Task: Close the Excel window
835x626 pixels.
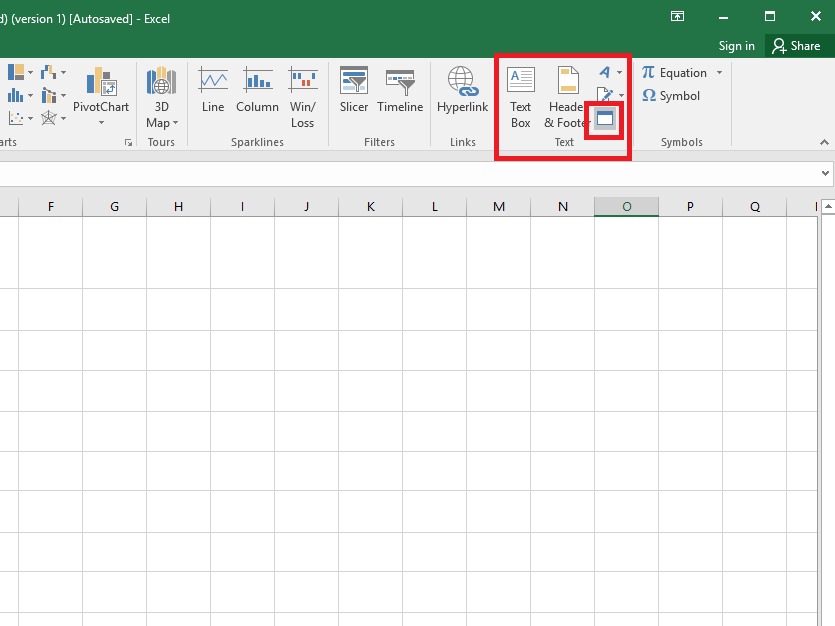Action: pyautogui.click(x=815, y=17)
